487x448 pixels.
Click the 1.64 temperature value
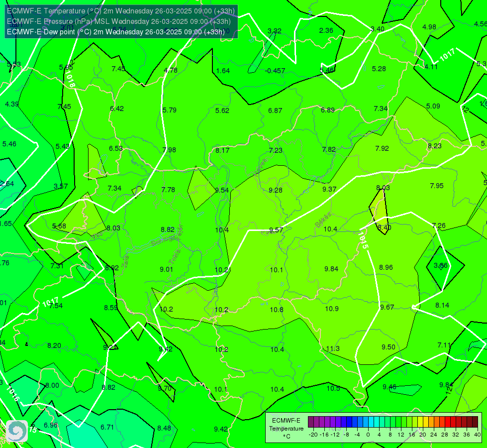point(223,71)
